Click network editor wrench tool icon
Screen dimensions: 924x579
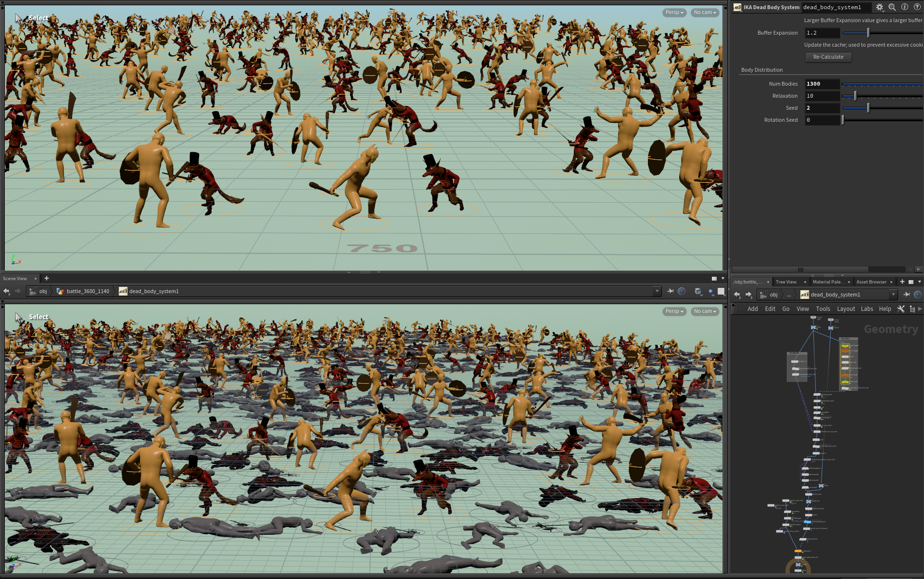click(x=901, y=309)
